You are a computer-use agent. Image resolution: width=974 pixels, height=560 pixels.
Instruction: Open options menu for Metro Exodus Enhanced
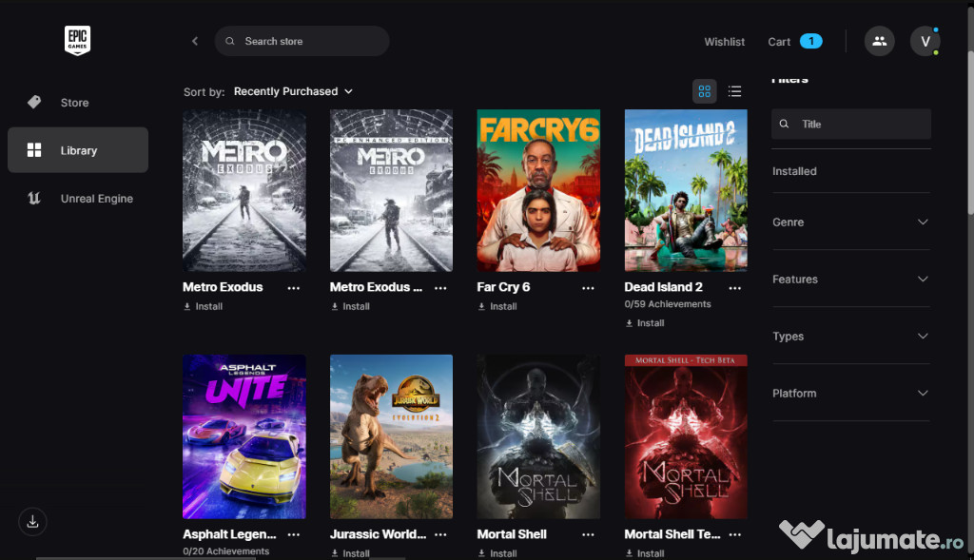point(440,288)
